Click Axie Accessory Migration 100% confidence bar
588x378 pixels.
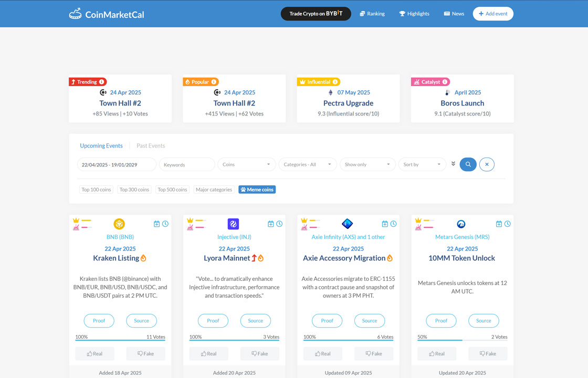click(x=349, y=340)
